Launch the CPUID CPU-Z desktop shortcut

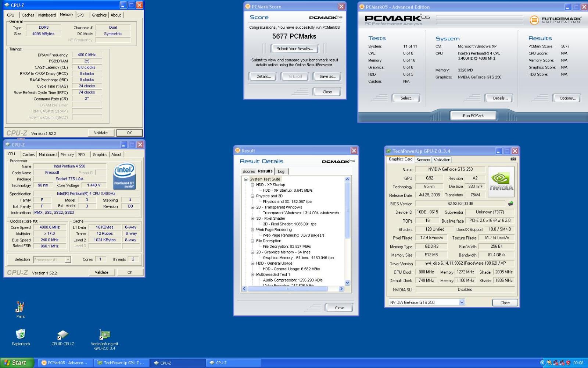click(63, 337)
